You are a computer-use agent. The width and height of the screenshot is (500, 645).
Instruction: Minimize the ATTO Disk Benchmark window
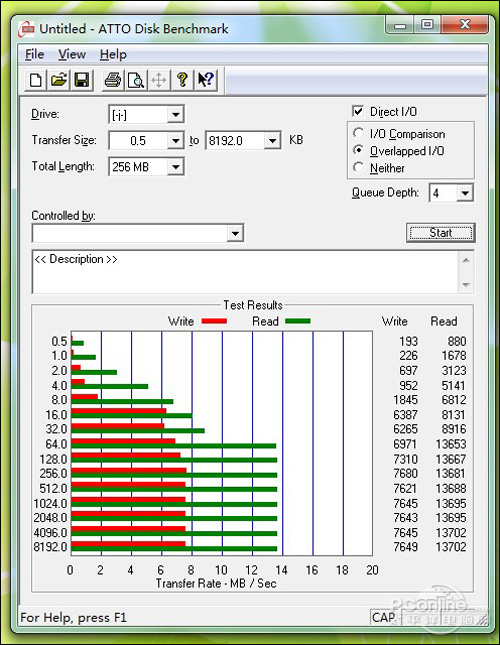coord(400,25)
